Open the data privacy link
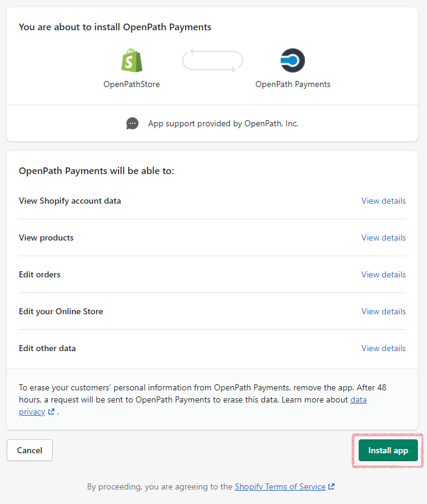The width and height of the screenshot is (427, 504). (x=193, y=405)
